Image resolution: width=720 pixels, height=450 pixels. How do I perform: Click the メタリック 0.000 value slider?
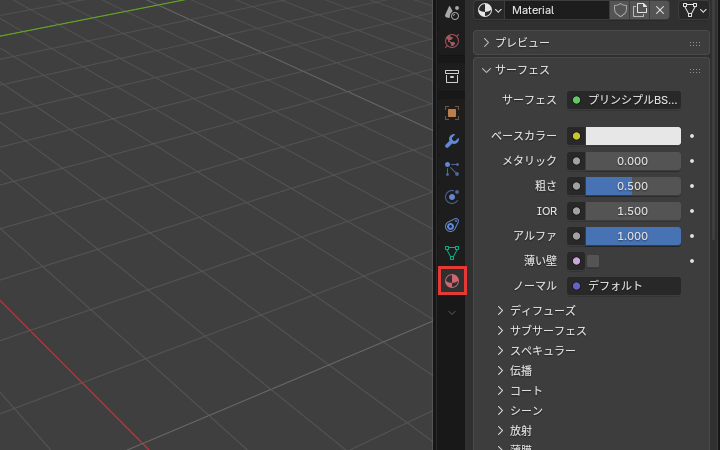(633, 161)
